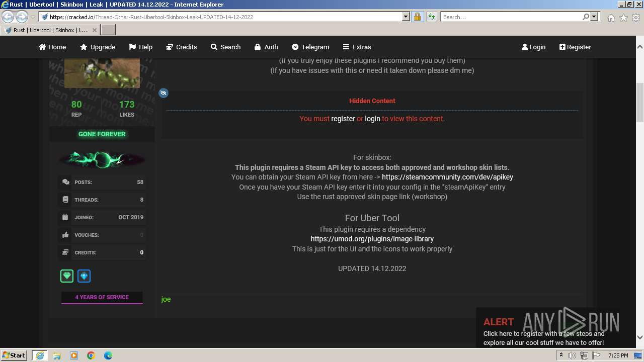Click the browser Tools gear icon
The height and width of the screenshot is (362, 644).
[635, 17]
